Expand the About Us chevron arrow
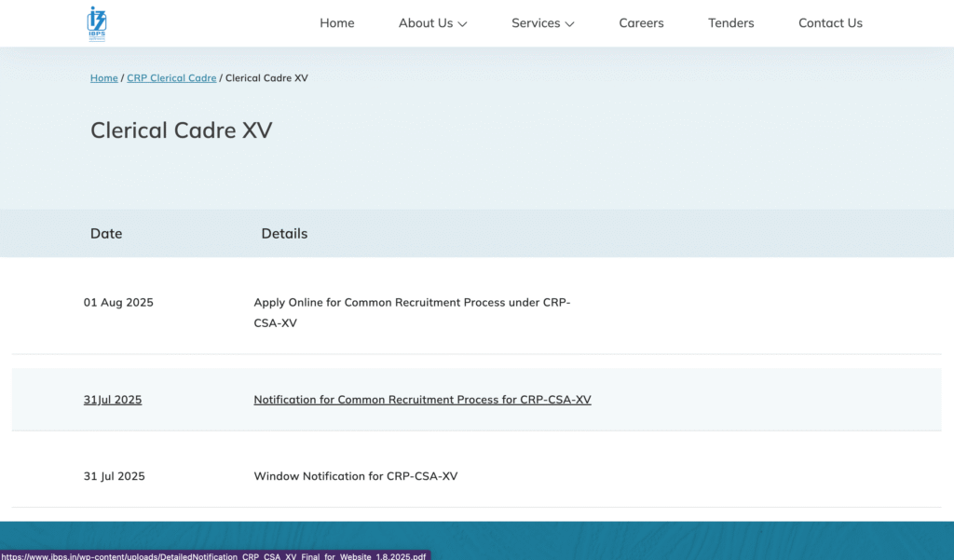 [x=462, y=24]
